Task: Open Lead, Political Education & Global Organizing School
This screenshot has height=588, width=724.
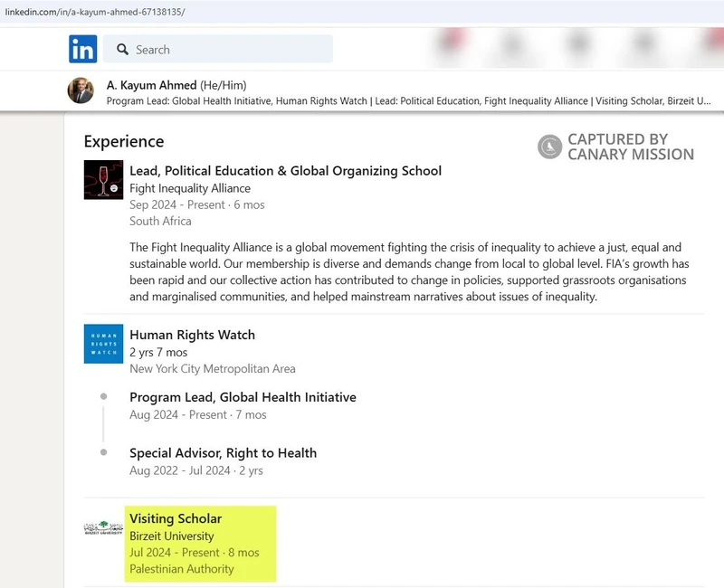Action: [x=285, y=171]
